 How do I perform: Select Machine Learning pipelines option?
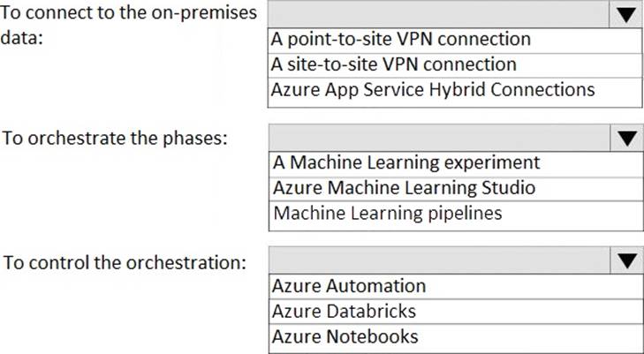coord(456,214)
